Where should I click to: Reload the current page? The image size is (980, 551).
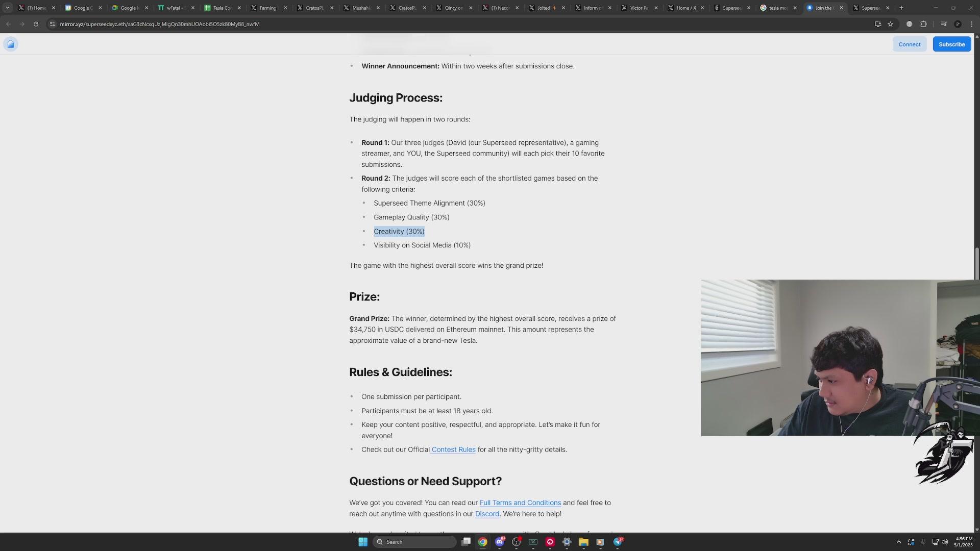(x=36, y=24)
